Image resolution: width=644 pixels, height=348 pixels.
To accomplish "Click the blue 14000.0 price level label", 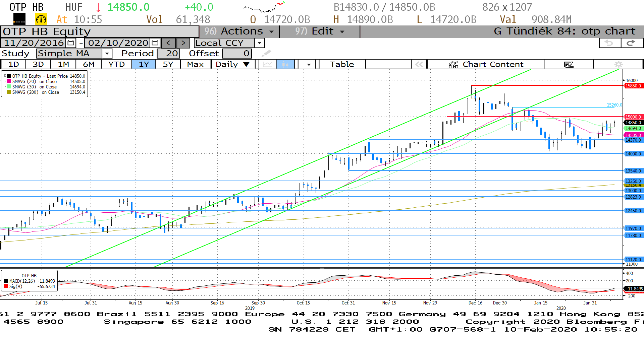I will tap(633, 154).
